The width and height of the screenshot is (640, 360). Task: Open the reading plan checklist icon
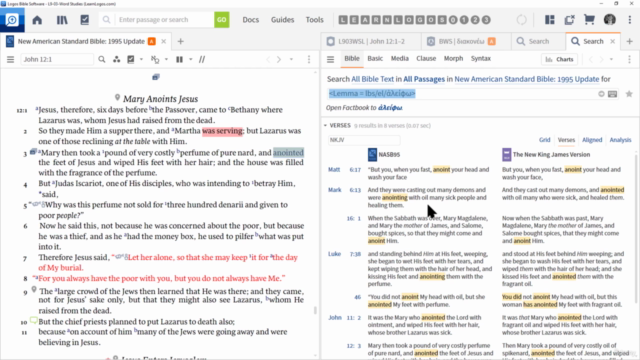coord(84,20)
